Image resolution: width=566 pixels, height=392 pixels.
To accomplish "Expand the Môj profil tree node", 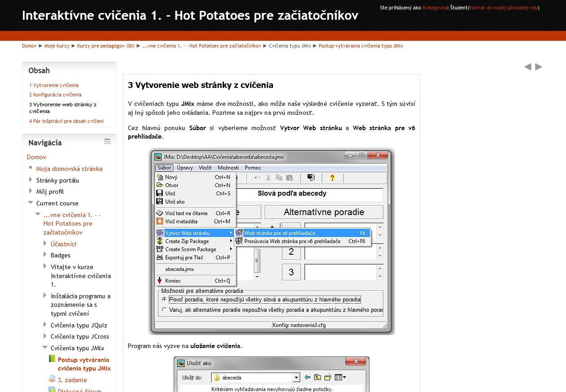I will 31,192.
